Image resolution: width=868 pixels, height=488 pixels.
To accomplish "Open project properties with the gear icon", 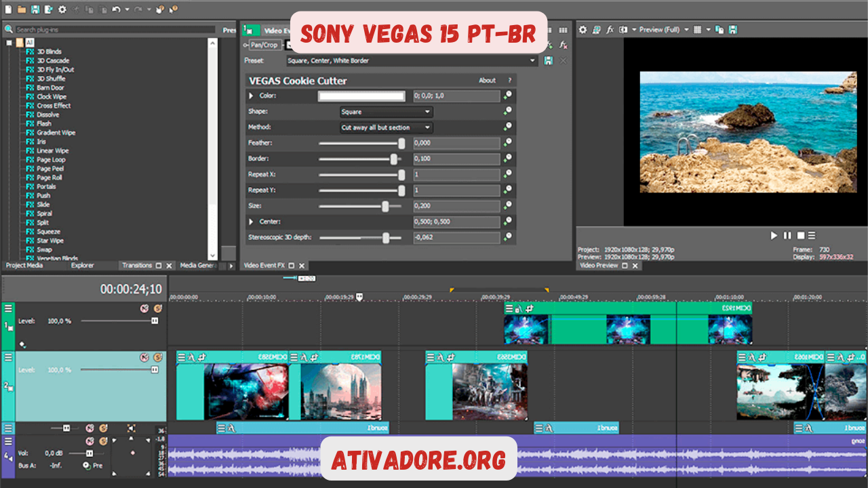I will pyautogui.click(x=62, y=9).
